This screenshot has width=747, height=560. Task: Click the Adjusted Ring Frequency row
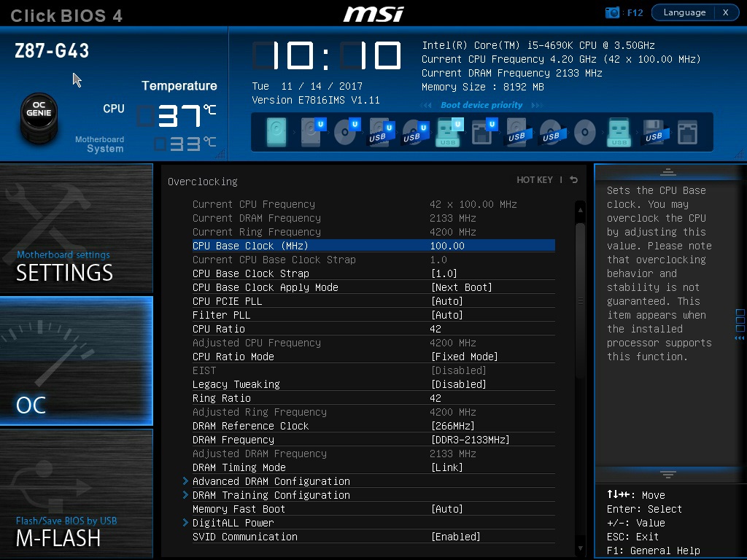point(373,412)
